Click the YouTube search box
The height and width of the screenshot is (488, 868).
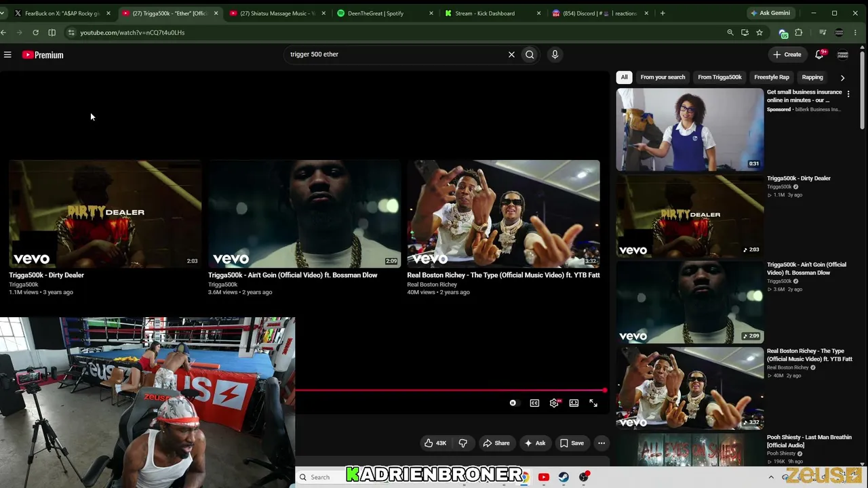[397, 54]
